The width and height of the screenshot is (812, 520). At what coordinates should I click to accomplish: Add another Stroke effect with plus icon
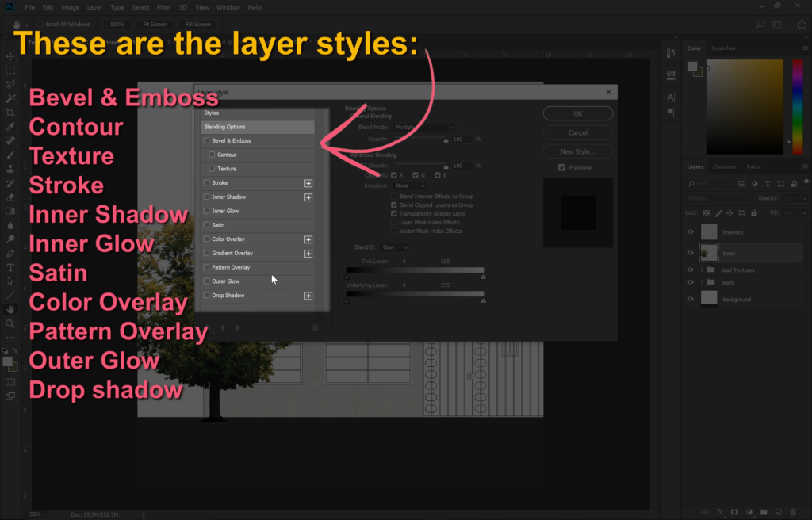pos(308,183)
